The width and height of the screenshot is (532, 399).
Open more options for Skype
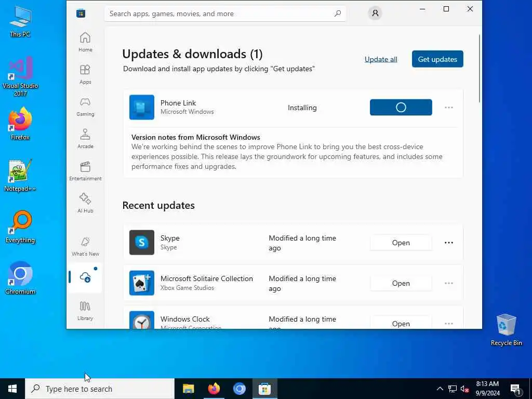pyautogui.click(x=448, y=243)
